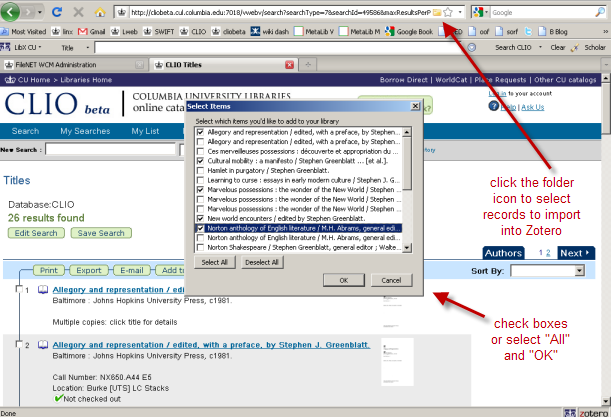The width and height of the screenshot is (611, 417).
Task: Uncheck New world encounters item
Action: click(x=200, y=218)
